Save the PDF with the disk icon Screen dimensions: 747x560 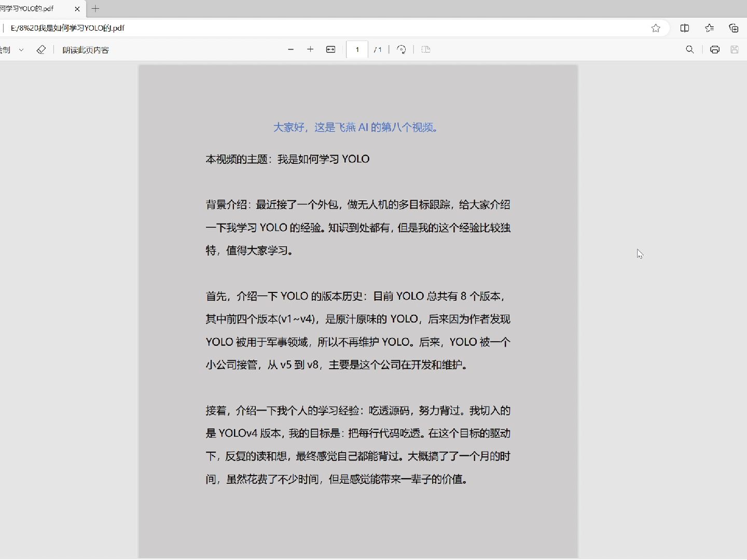coord(735,49)
